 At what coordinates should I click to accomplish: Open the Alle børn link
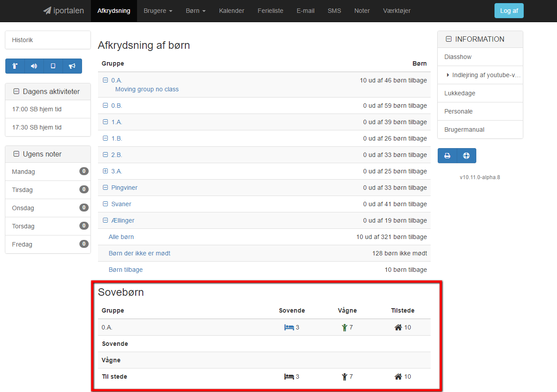[121, 237]
